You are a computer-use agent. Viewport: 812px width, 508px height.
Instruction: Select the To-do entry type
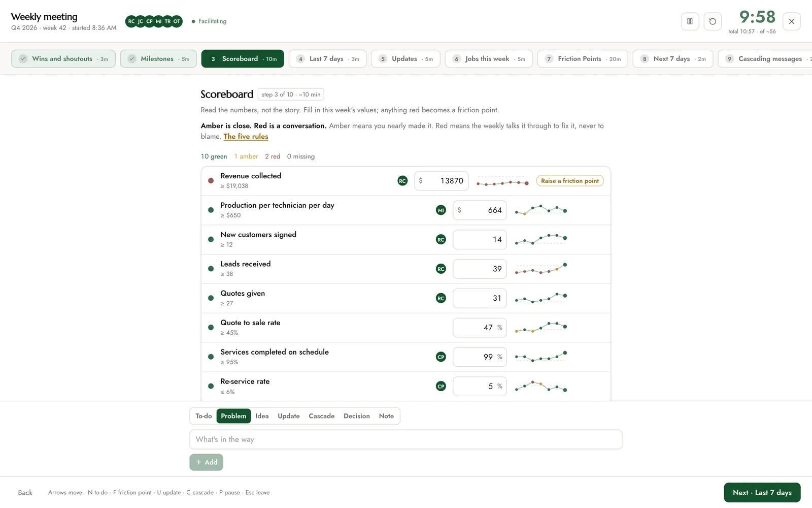point(204,416)
